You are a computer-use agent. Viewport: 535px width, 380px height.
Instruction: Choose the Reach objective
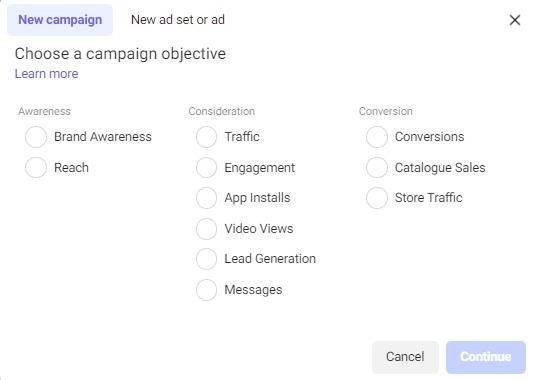tap(36, 167)
